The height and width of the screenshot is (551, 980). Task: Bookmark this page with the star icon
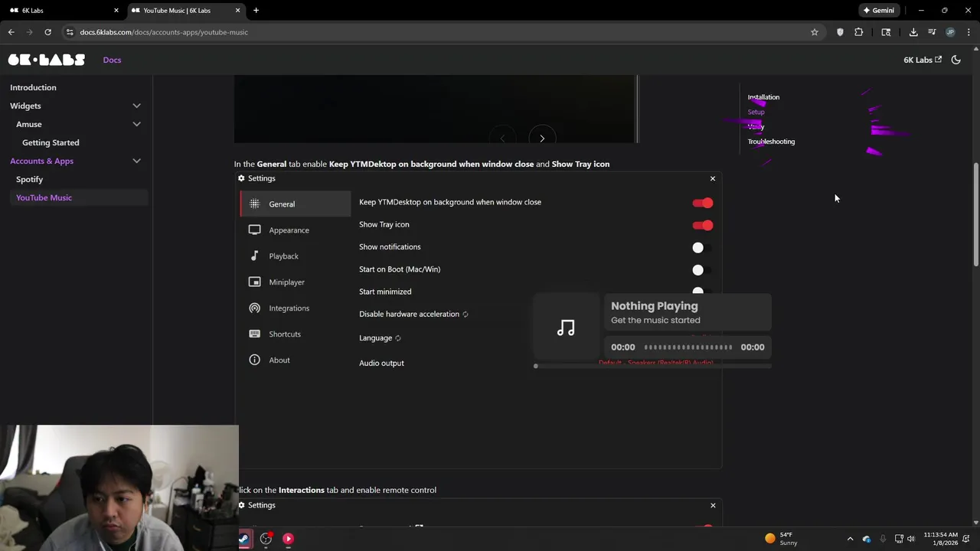click(815, 32)
